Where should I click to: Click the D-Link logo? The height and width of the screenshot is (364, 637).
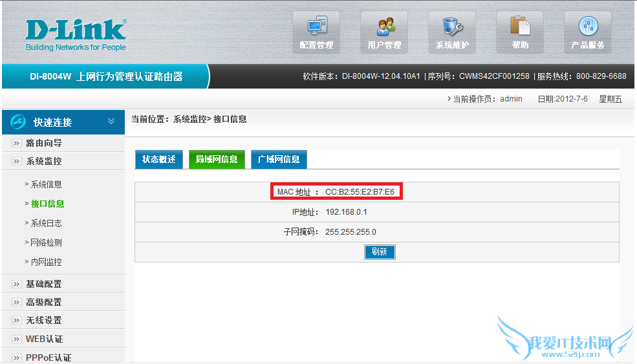(x=76, y=35)
